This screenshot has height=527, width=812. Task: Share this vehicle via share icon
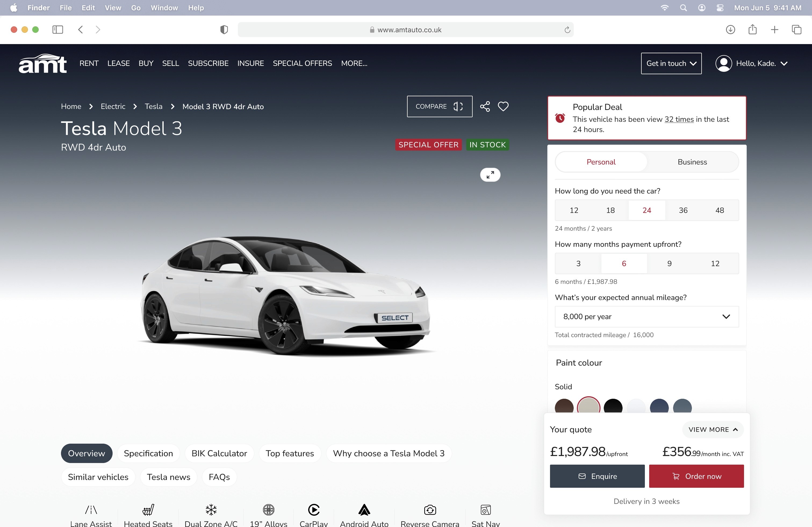(x=485, y=106)
